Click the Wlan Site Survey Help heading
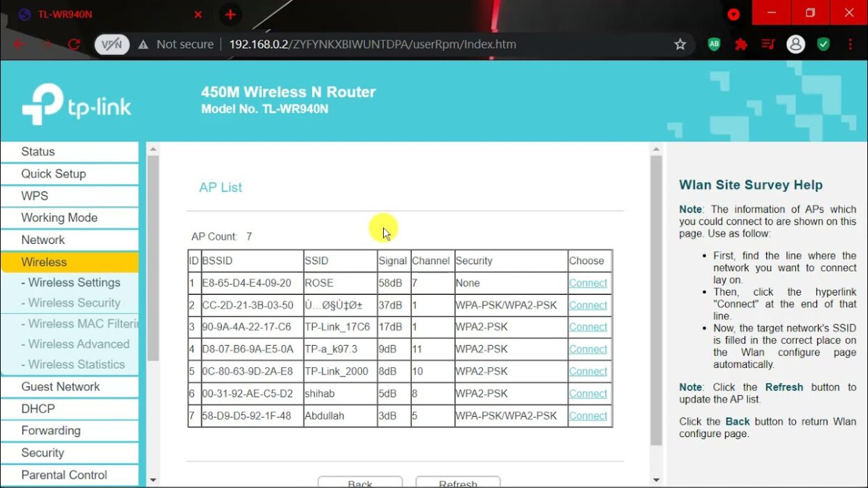 coord(751,185)
